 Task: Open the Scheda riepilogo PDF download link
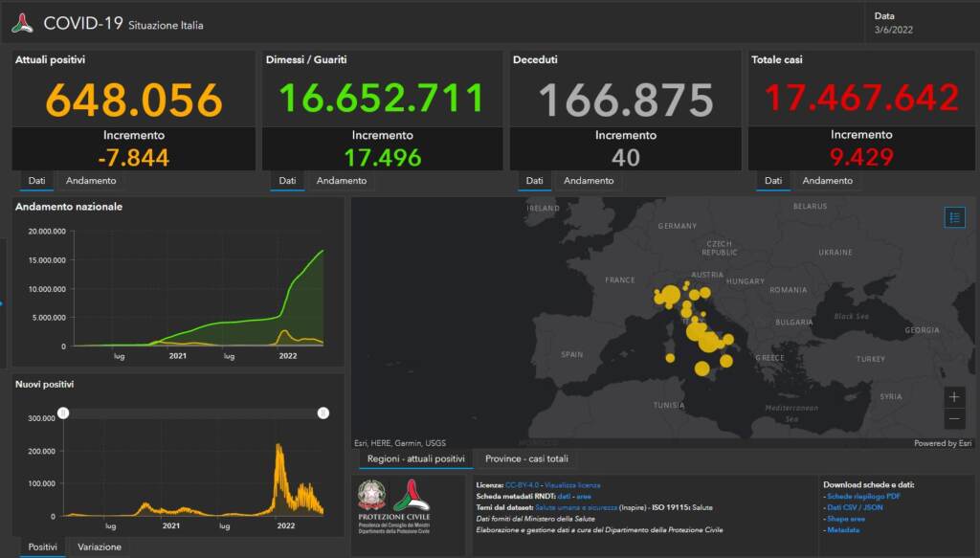pyautogui.click(x=866, y=497)
